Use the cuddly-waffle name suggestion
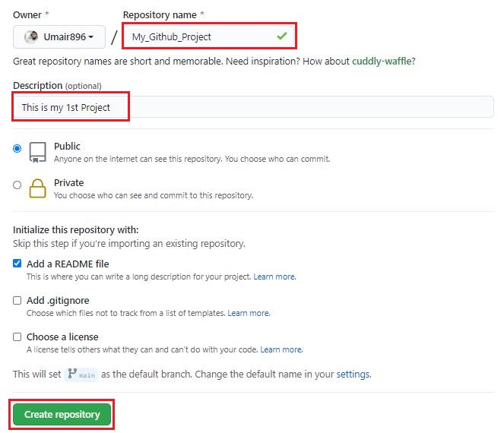504x433 pixels. (383, 62)
